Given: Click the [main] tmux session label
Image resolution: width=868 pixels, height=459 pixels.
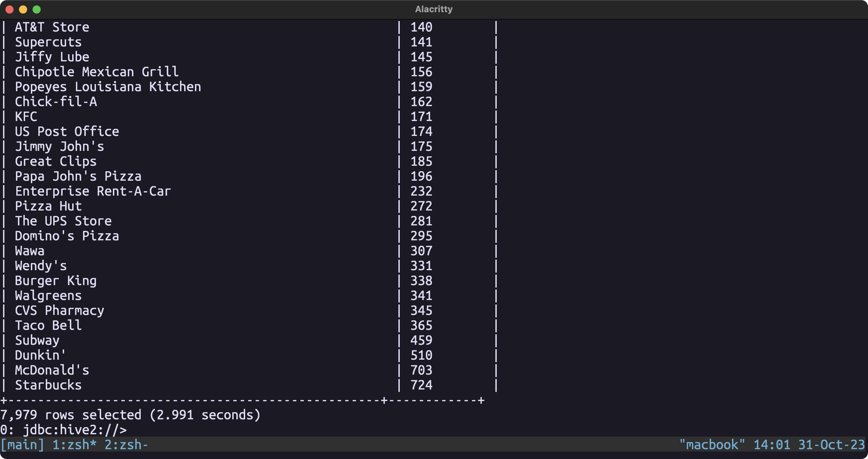Looking at the screenshot, I should [x=22, y=444].
